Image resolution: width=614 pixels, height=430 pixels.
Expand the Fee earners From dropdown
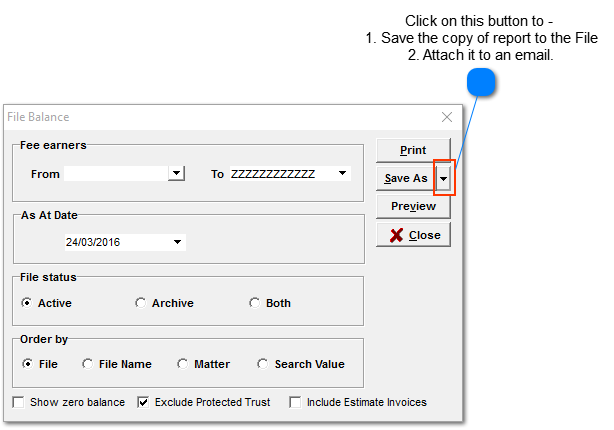coord(176,173)
